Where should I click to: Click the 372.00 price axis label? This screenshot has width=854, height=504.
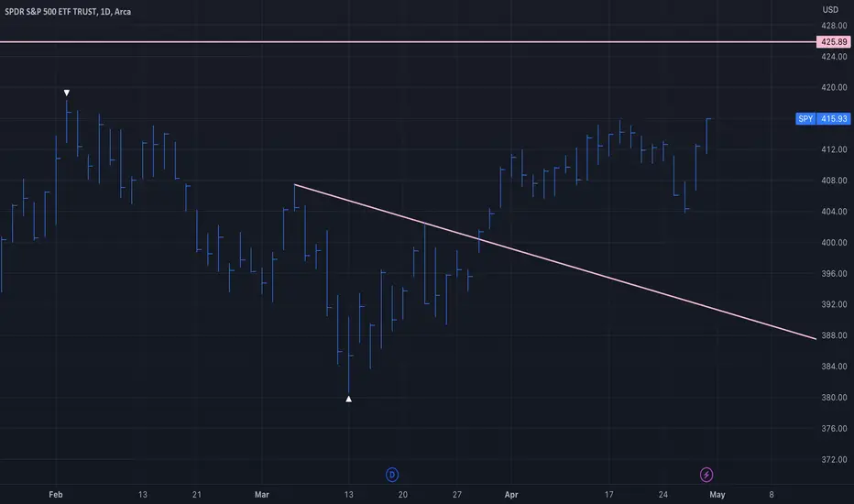point(834,459)
